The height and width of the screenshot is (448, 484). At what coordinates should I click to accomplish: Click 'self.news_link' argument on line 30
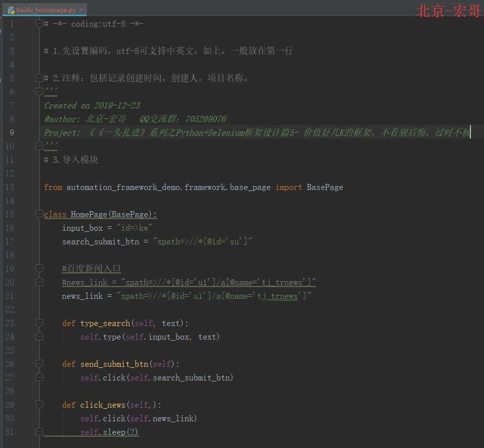[162, 418]
